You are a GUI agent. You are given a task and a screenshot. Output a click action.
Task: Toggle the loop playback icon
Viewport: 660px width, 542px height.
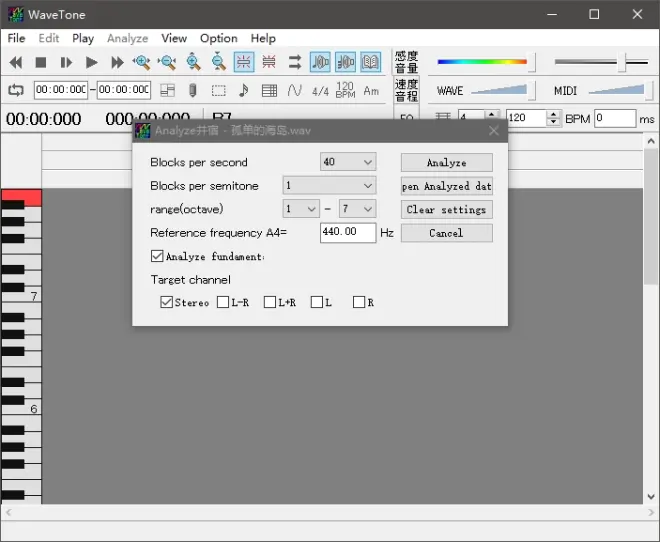click(x=16, y=90)
